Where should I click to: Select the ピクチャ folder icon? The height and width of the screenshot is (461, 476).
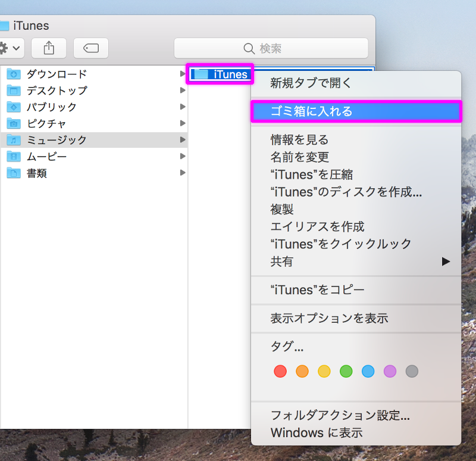click(14, 123)
